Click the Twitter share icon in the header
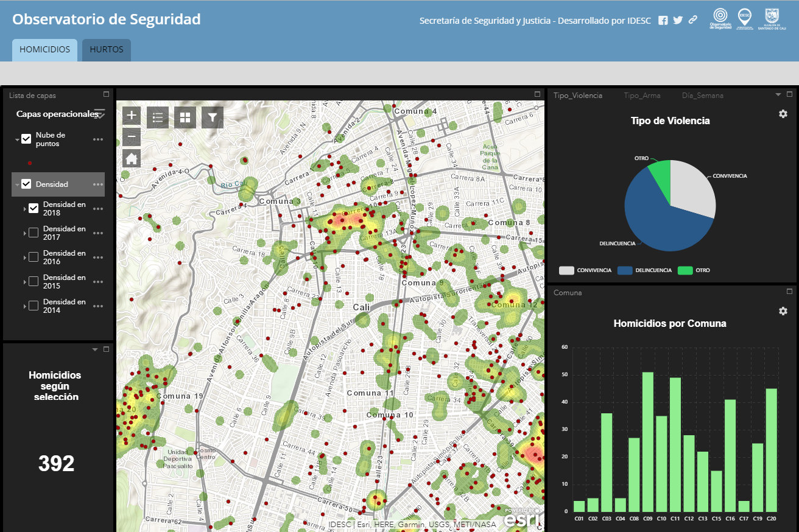 click(x=677, y=19)
